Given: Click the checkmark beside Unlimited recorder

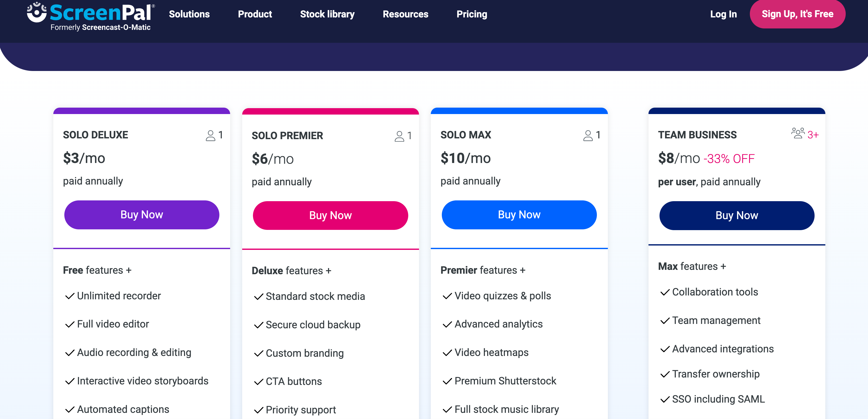Looking at the screenshot, I should 69,296.
